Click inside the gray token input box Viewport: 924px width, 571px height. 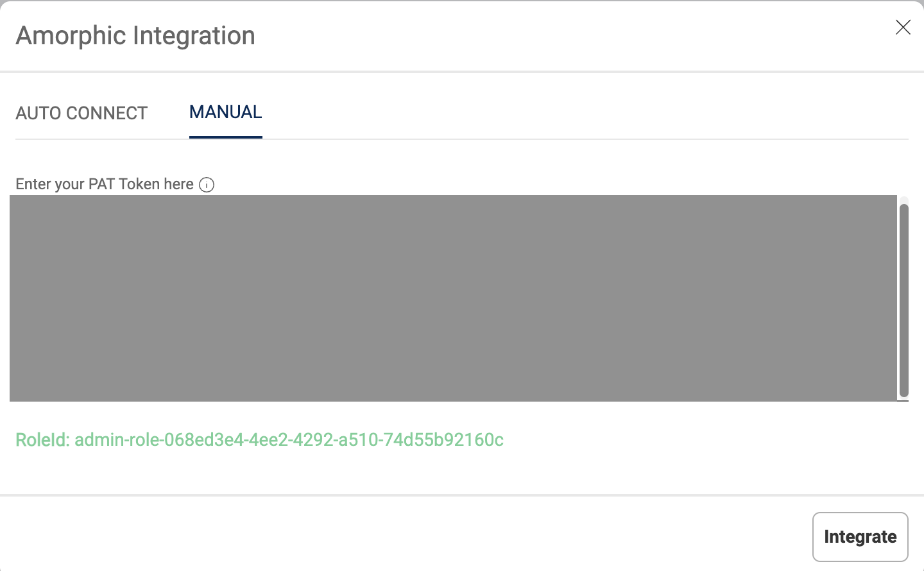pyautogui.click(x=454, y=298)
